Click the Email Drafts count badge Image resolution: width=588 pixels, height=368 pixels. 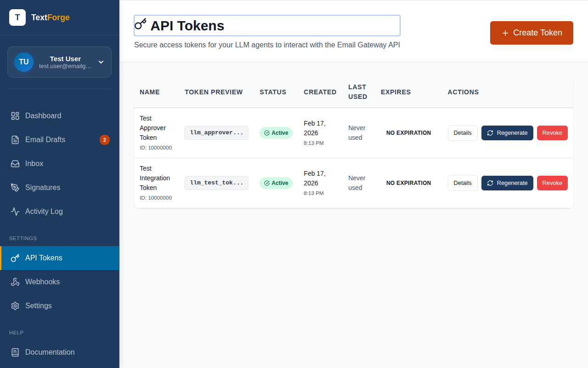(105, 140)
